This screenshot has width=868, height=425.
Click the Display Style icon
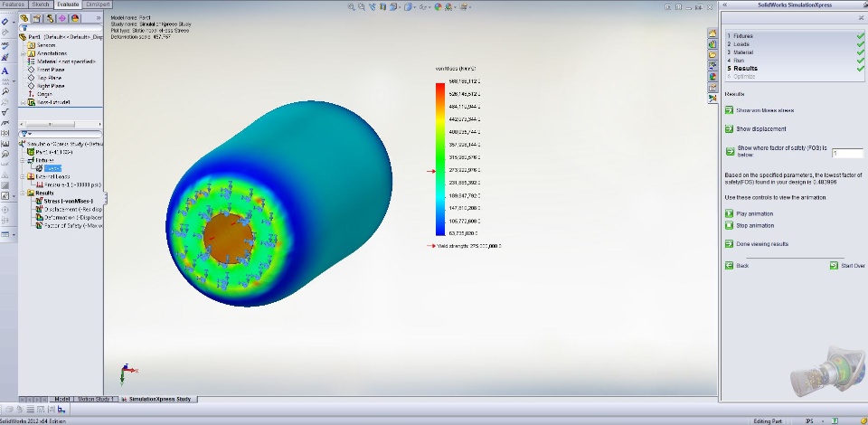(x=408, y=6)
